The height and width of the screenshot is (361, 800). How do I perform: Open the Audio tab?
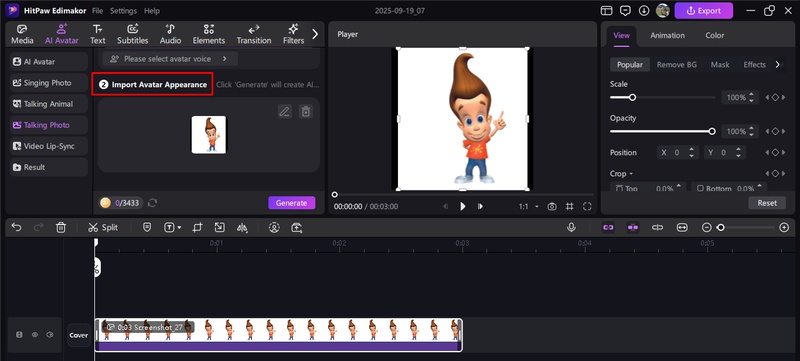pyautogui.click(x=170, y=34)
